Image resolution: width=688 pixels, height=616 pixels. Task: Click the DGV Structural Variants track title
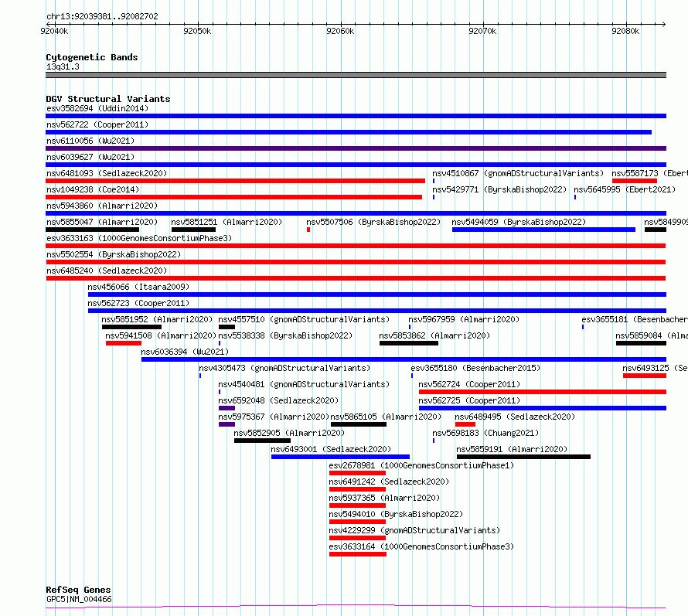(x=108, y=99)
